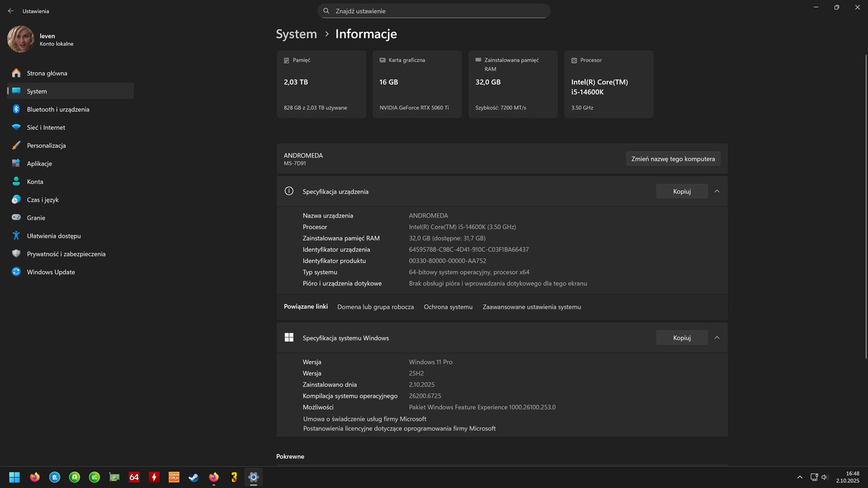
Task: Open Zaawansowane ustawienia systemu link
Action: point(532,306)
